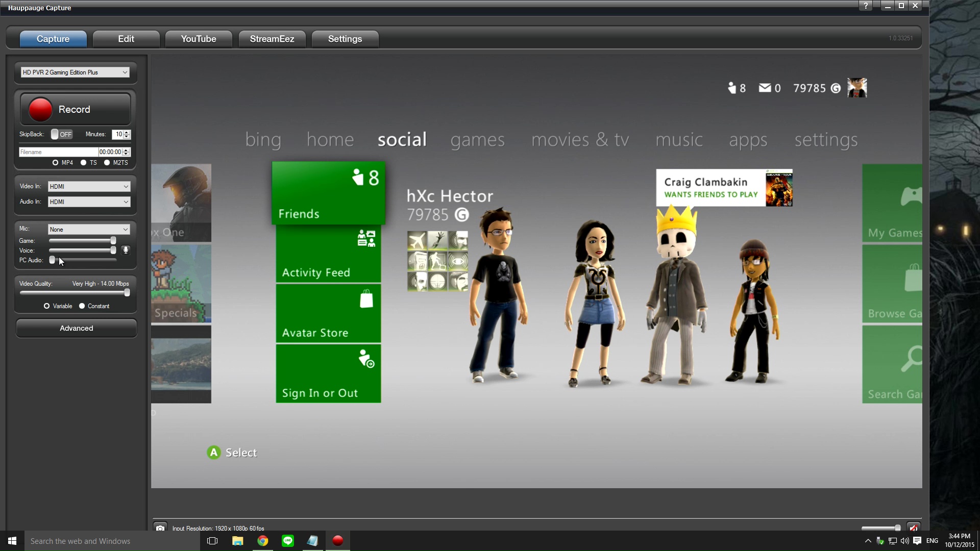
Task: Open Google Chrome from the taskbar
Action: (x=263, y=541)
